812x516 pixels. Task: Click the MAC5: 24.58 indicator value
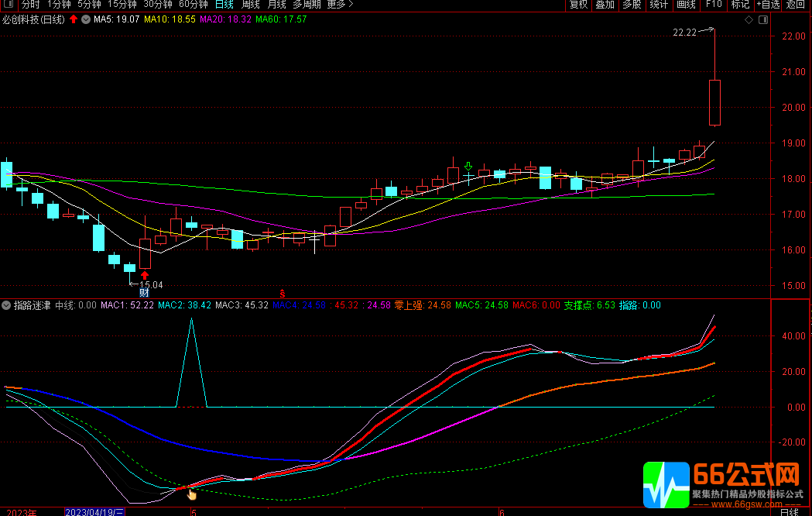pyautogui.click(x=481, y=305)
